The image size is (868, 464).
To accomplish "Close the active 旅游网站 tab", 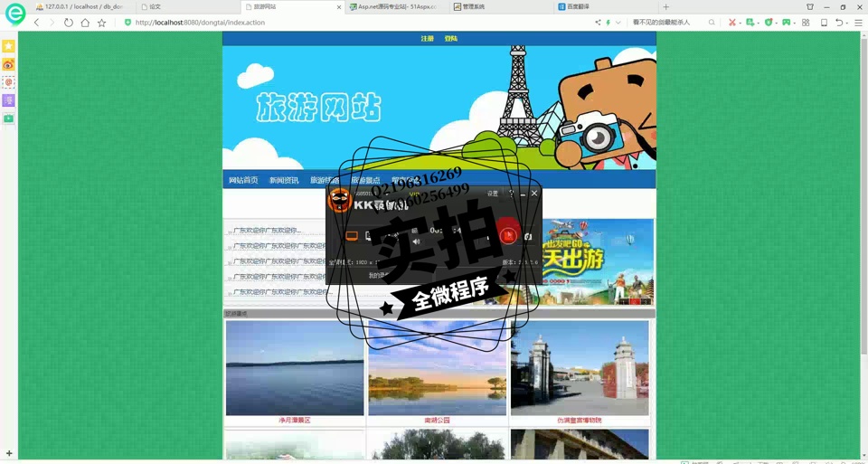I will pos(339,7).
